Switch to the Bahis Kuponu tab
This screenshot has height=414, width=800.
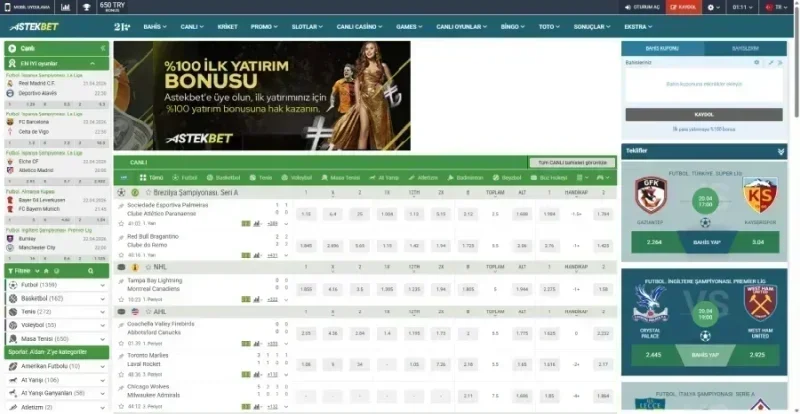pyautogui.click(x=662, y=48)
